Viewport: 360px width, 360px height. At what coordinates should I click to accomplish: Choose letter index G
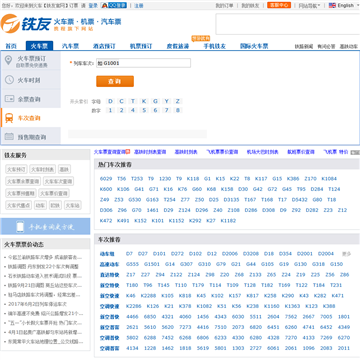point(155,101)
